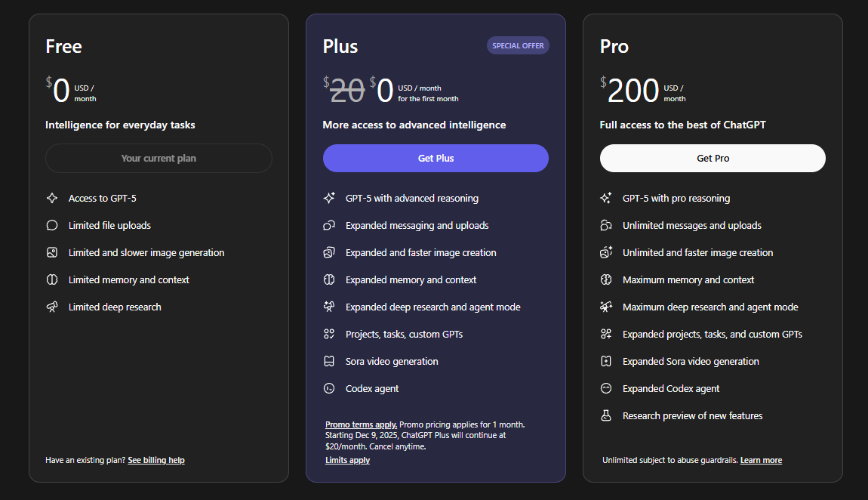Click the flask icon for Research preview
Screen dimensions: 868x500
tap(606, 416)
